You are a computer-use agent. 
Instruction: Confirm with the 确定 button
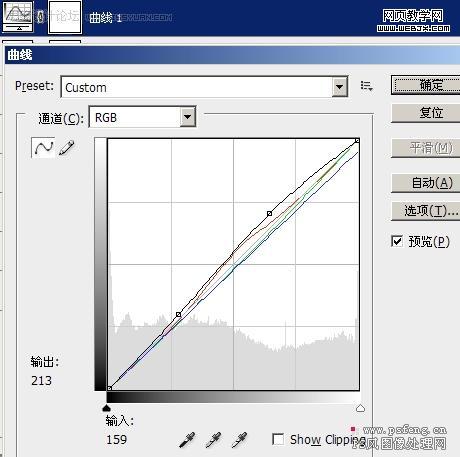click(426, 85)
